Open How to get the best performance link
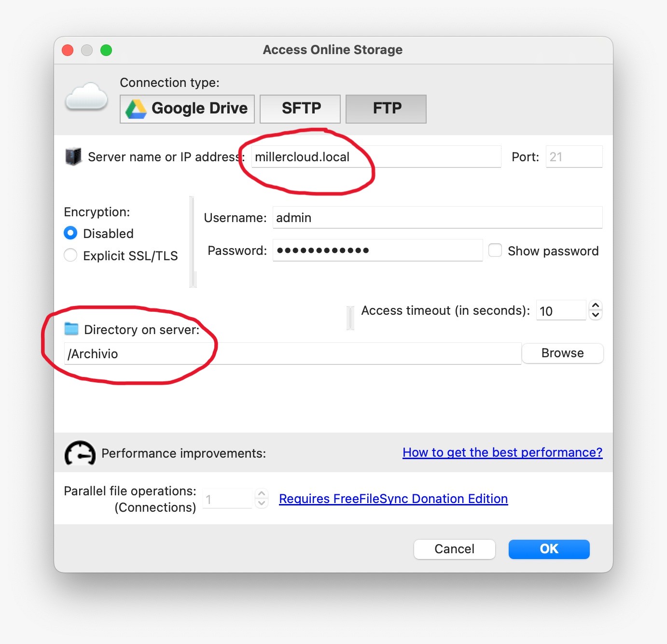The height and width of the screenshot is (644, 667). [x=502, y=452]
